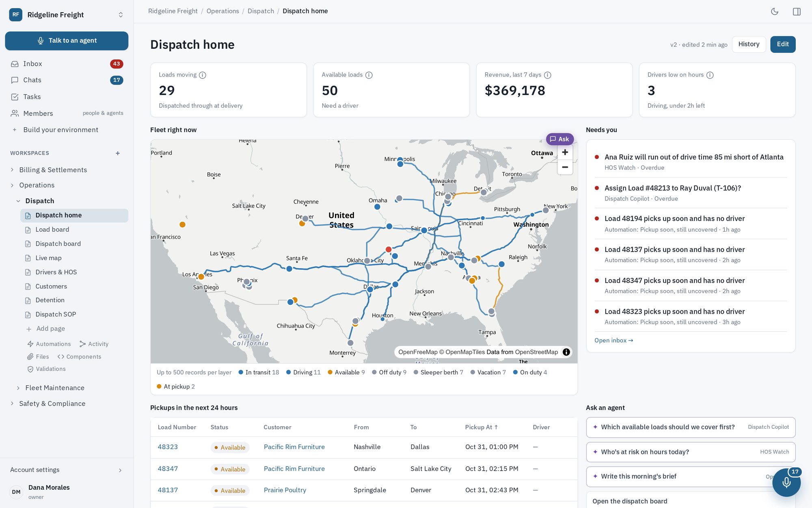Show info for Drivers low on hours
The image size is (812, 508).
click(x=710, y=75)
